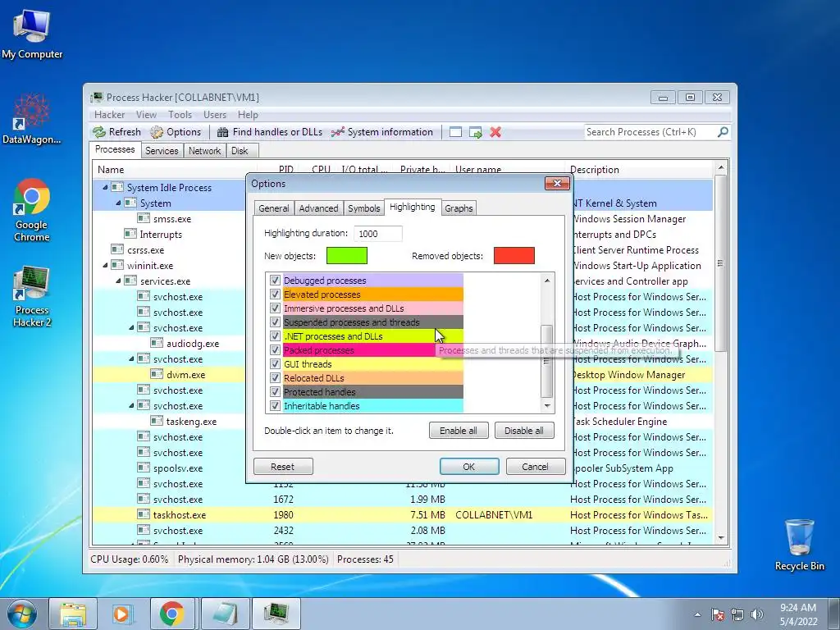Image resolution: width=840 pixels, height=630 pixels.
Task: Switch to the Advanced tab in Options
Action: pyautogui.click(x=318, y=208)
